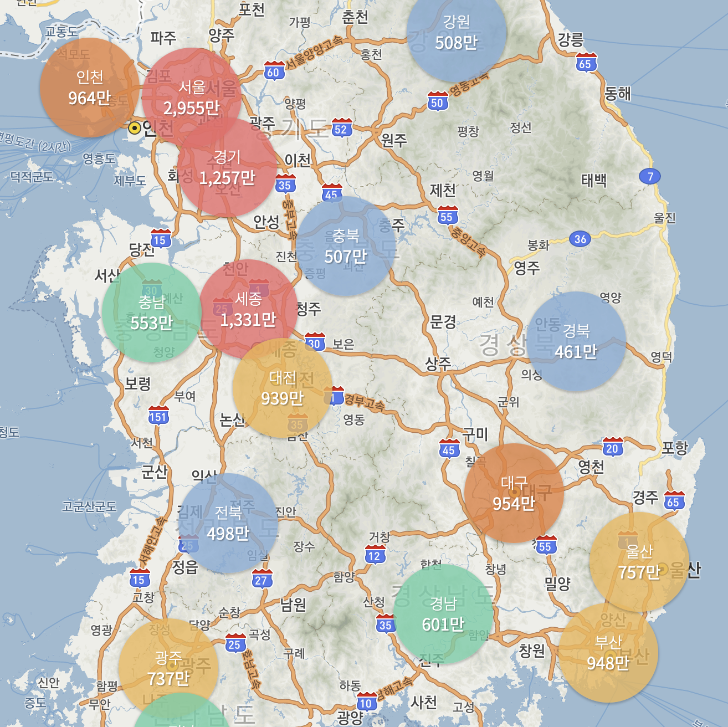Viewport: 728px width, 727px height.
Task: Click the 강원 508만 blue bubble
Action: pos(457,32)
